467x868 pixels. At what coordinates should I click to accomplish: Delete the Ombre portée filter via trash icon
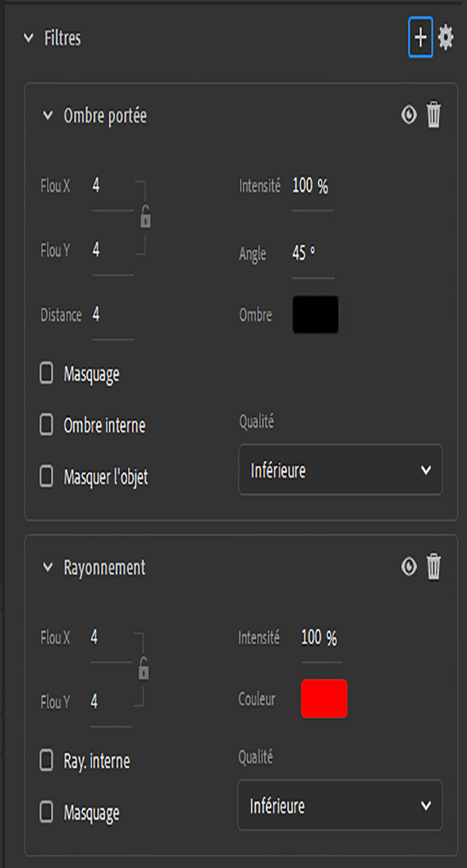[x=433, y=114]
